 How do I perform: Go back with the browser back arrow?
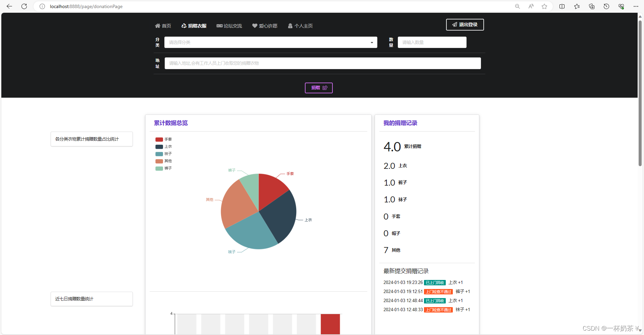[x=9, y=6]
